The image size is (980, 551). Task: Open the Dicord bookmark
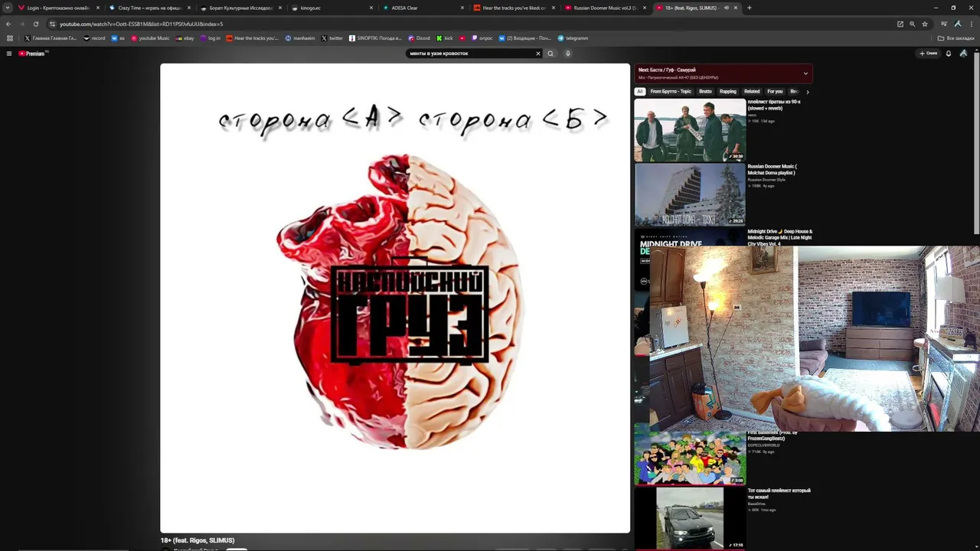point(419,38)
